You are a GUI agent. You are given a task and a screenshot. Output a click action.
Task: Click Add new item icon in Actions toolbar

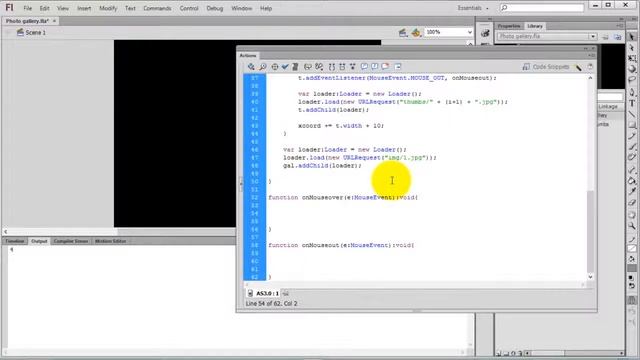pyautogui.click(x=251, y=67)
